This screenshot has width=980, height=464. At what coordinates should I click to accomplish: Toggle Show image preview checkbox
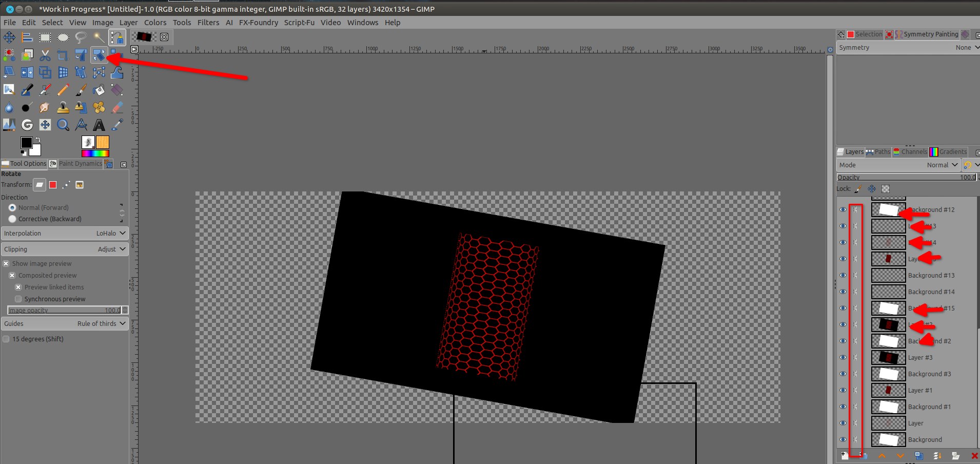coord(6,264)
